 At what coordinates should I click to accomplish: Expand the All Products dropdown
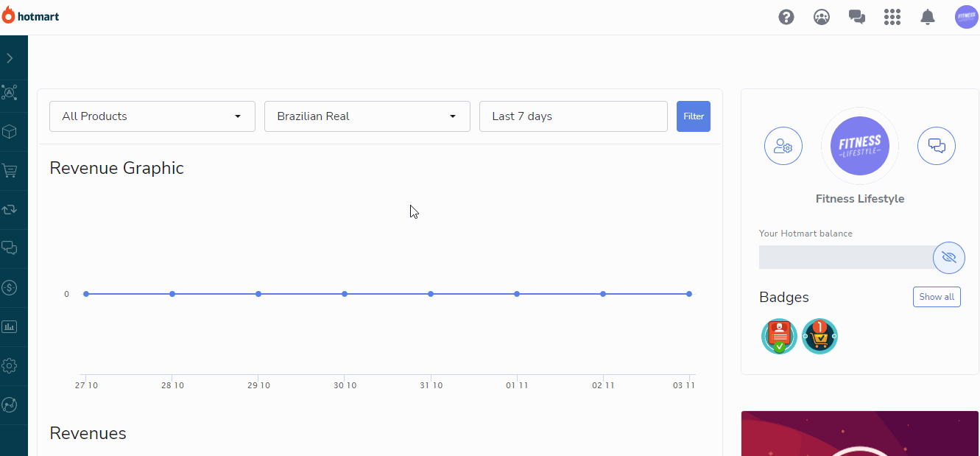point(152,116)
